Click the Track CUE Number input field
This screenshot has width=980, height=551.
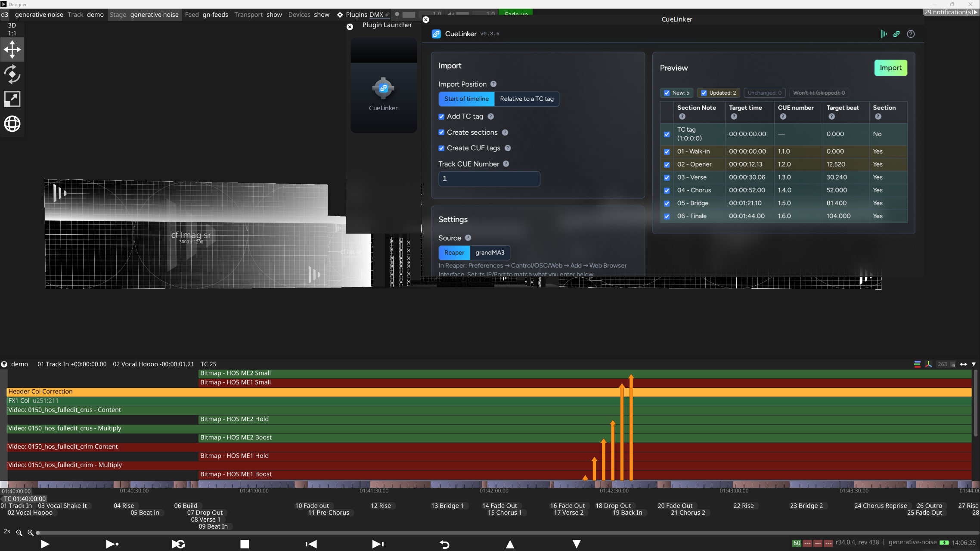[x=489, y=179]
